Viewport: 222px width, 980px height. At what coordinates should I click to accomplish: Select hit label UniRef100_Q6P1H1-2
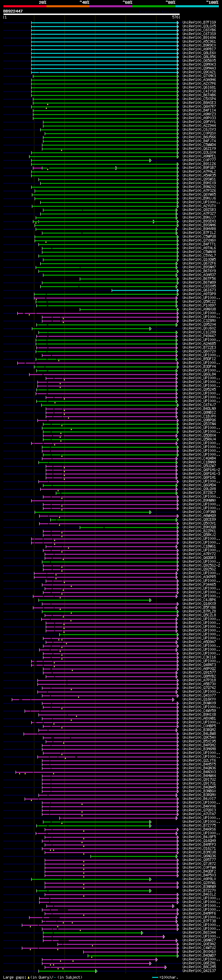201,470
